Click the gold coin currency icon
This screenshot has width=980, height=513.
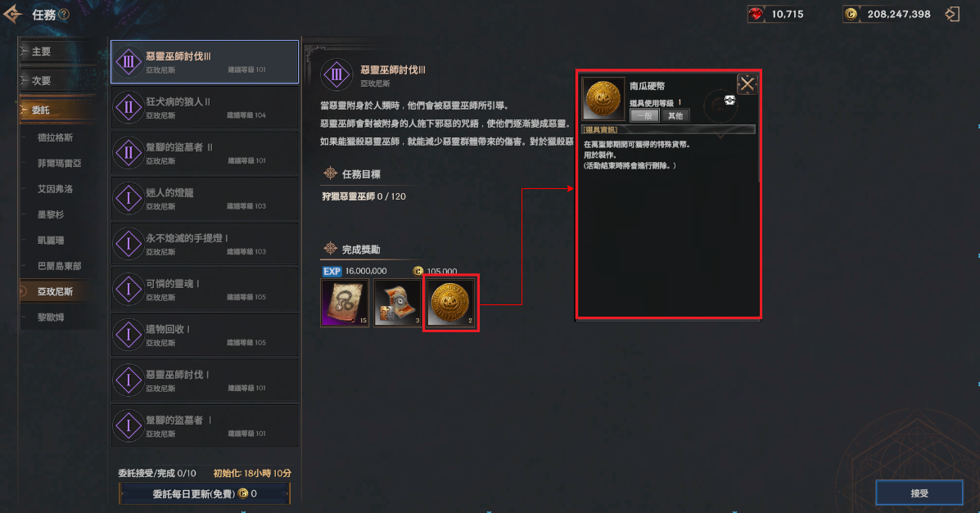pyautogui.click(x=851, y=14)
